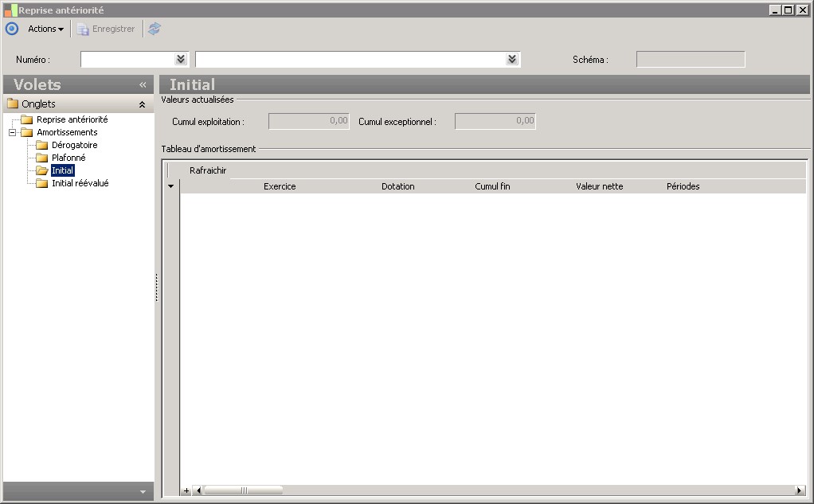Click the horizontal scrollbar thumb

[244, 490]
